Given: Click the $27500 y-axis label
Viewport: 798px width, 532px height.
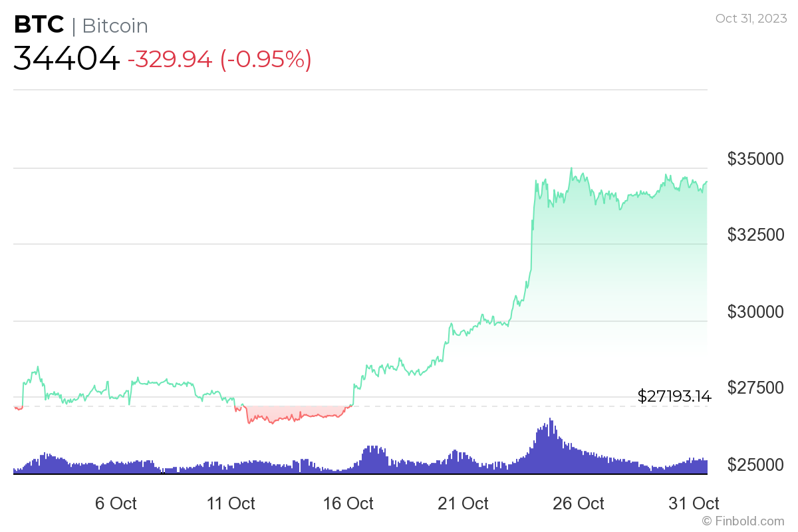Looking at the screenshot, I should (x=756, y=388).
